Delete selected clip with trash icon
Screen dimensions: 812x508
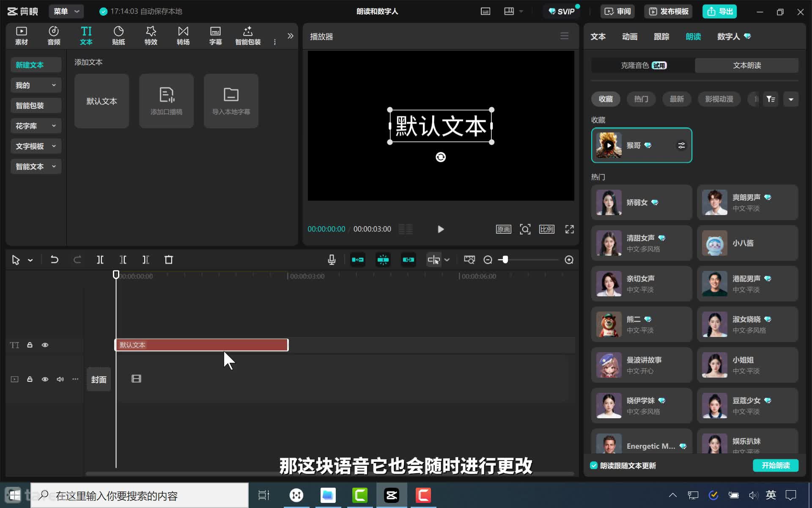(x=169, y=260)
